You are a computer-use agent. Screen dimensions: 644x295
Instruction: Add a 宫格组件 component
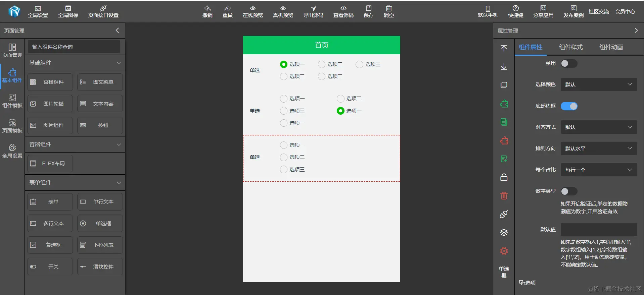pos(50,82)
